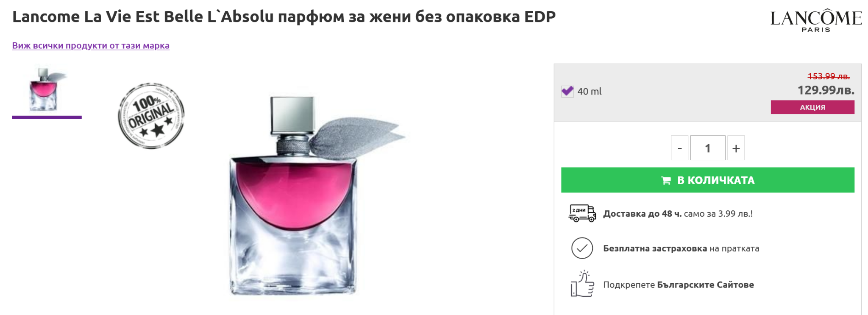Click Подкрепете Българските Сайтове text
Image resolution: width=868 pixels, height=315 pixels.
point(679,284)
